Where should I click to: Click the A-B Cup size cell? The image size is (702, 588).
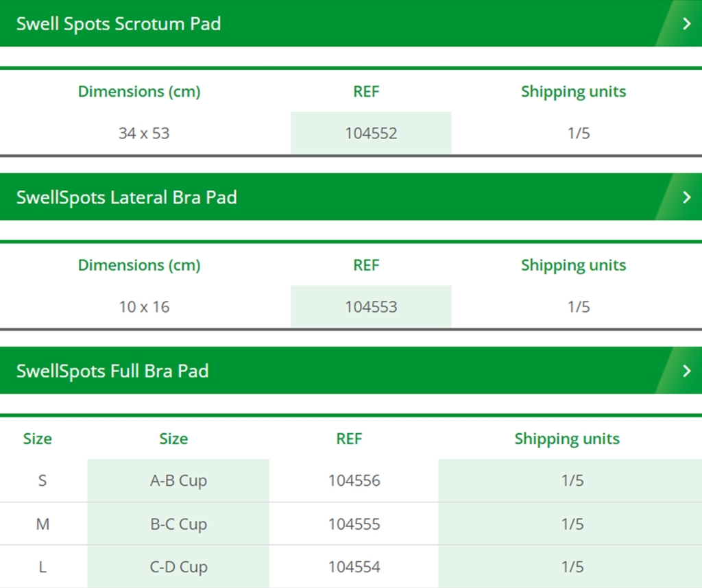[179, 480]
